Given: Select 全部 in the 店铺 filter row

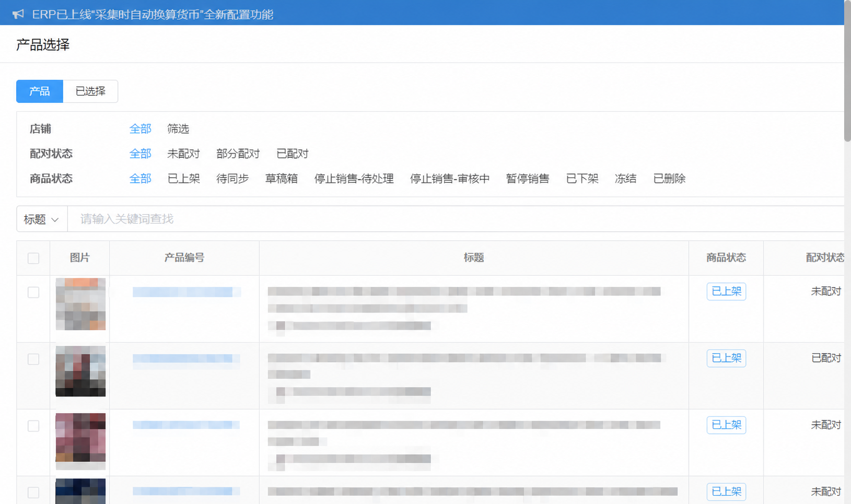Looking at the screenshot, I should (140, 128).
